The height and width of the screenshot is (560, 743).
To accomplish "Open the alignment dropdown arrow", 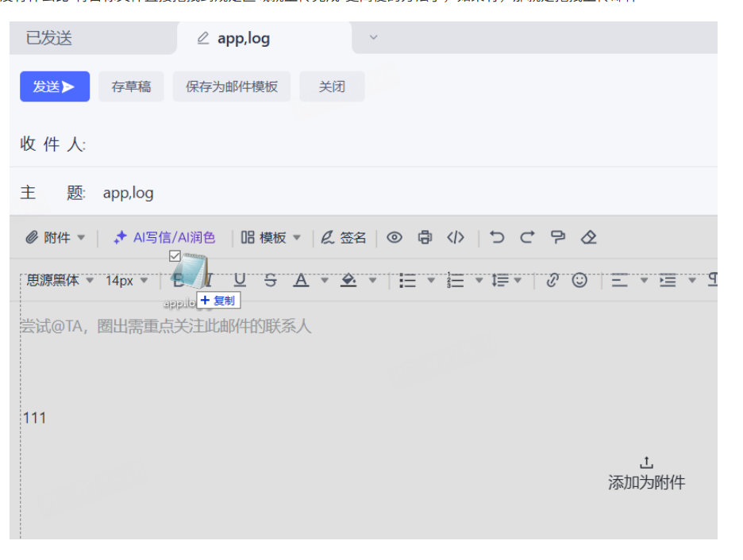I will pyautogui.click(x=644, y=280).
